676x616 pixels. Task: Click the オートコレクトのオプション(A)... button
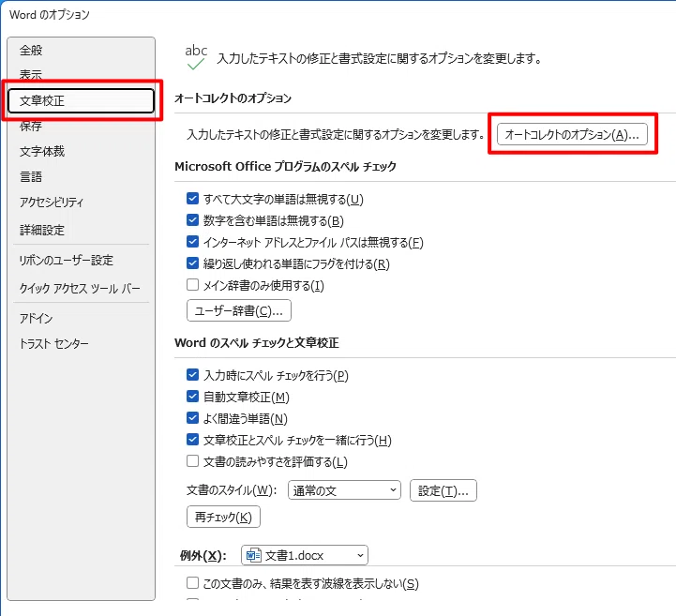pyautogui.click(x=572, y=134)
